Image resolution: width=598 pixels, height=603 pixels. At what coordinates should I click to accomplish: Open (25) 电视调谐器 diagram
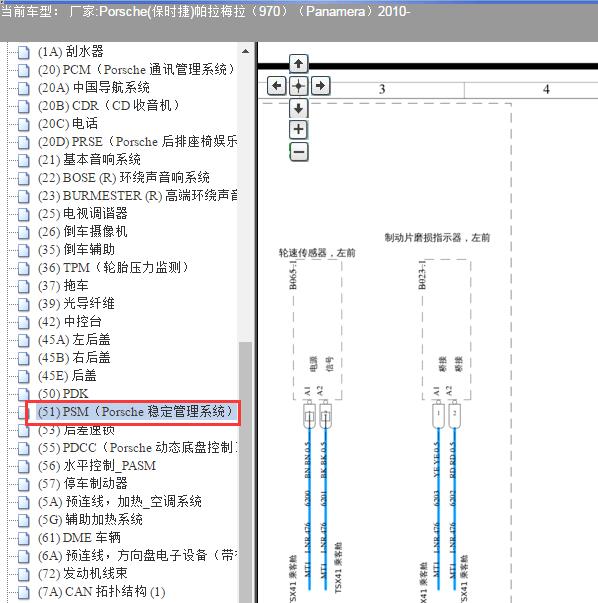pyautogui.click(x=83, y=213)
